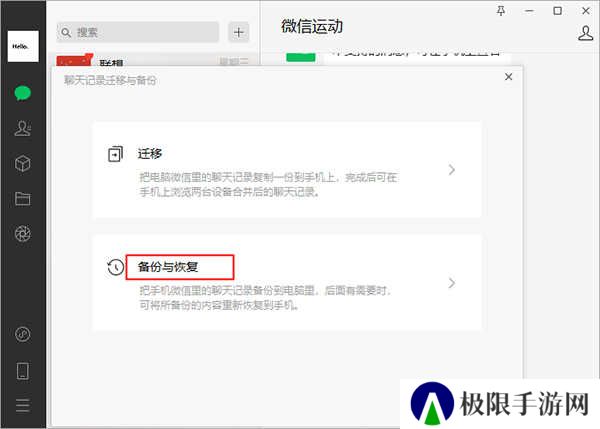The height and width of the screenshot is (429, 600).
Task: Open the Favorites cube icon in the sidebar
Action: [x=23, y=164]
